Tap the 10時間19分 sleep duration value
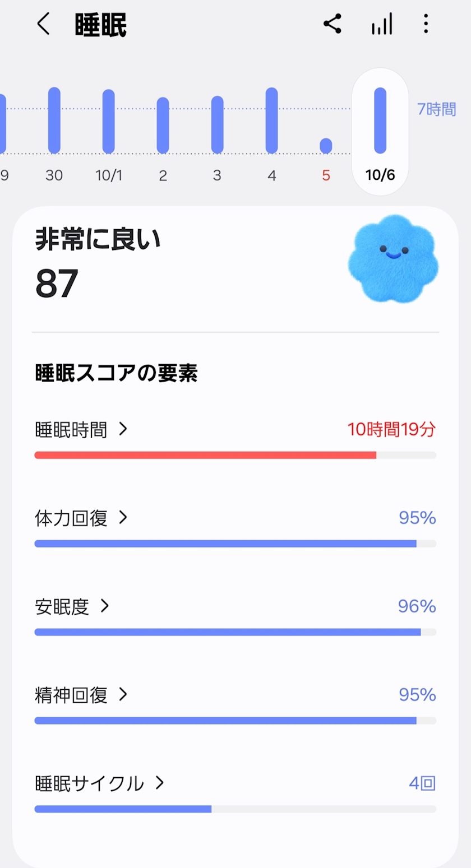Image resolution: width=471 pixels, height=868 pixels. tap(391, 430)
